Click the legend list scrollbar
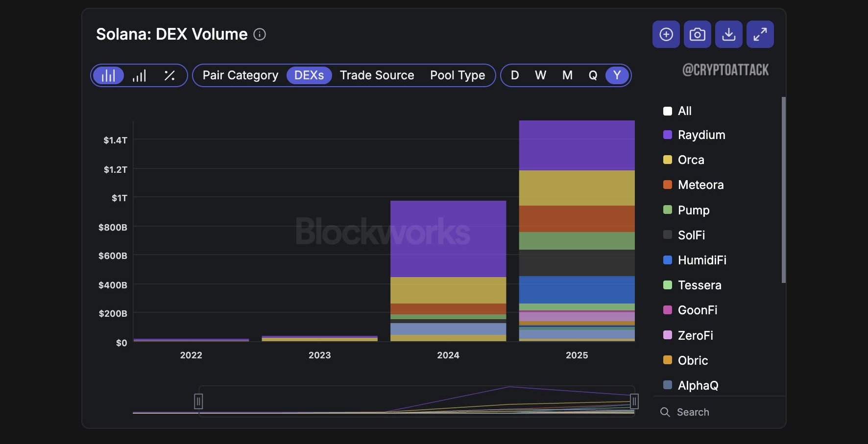Image resolution: width=868 pixels, height=444 pixels. click(x=783, y=190)
